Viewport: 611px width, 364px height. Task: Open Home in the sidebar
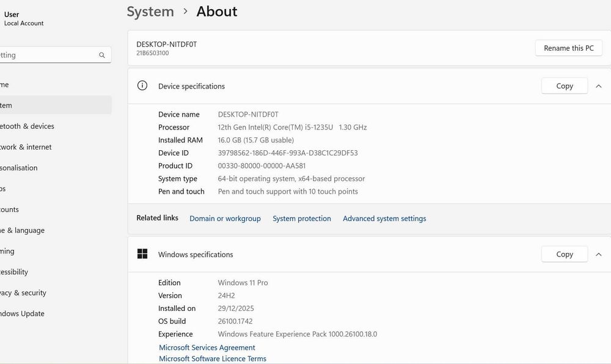coord(54,84)
